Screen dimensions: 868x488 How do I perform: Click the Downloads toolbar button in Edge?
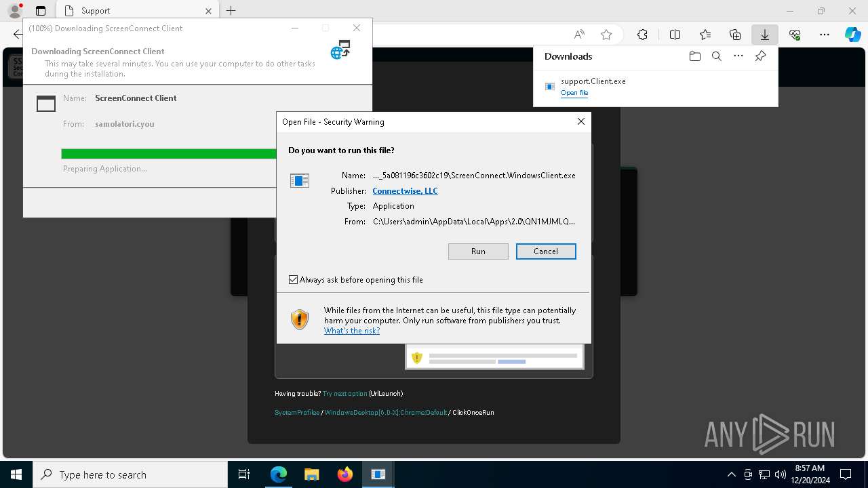coord(764,35)
